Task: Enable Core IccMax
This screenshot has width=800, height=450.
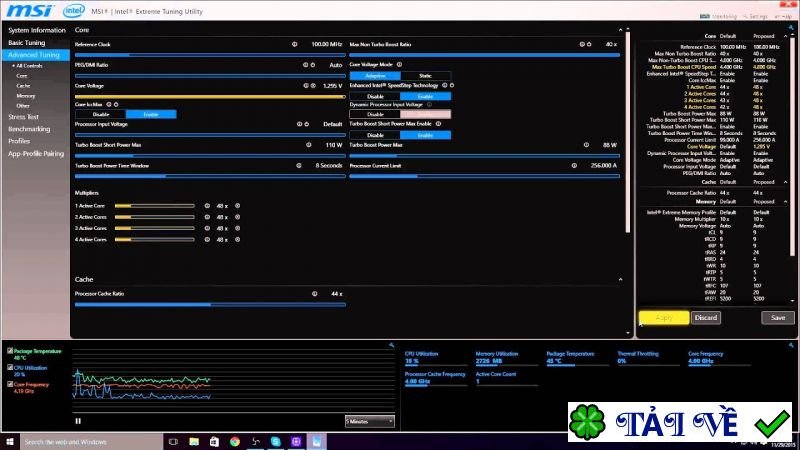Action: [x=151, y=114]
